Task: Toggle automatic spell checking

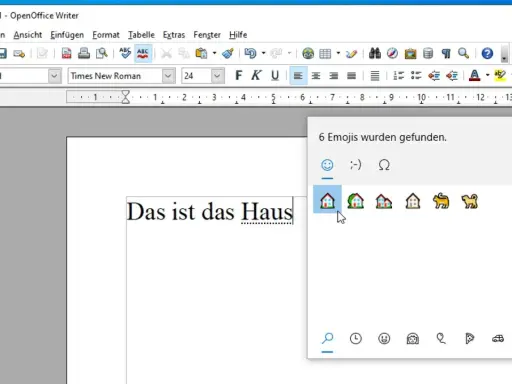Action: [143, 53]
